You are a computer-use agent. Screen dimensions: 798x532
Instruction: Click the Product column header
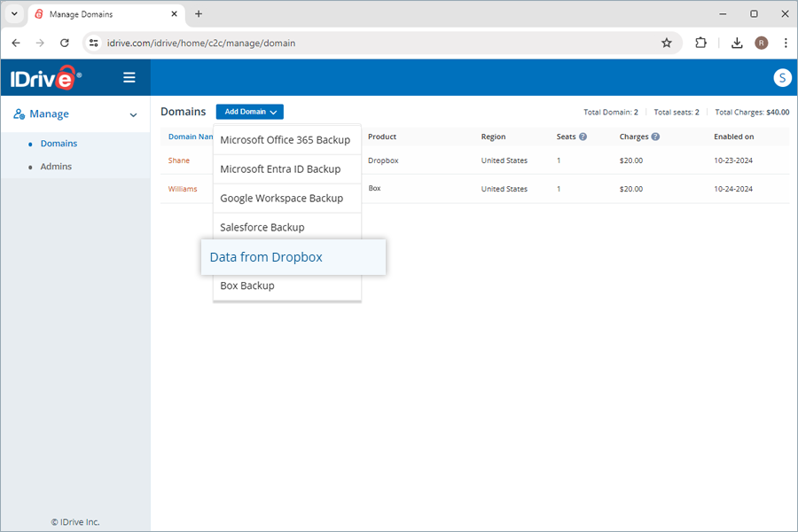(382, 137)
